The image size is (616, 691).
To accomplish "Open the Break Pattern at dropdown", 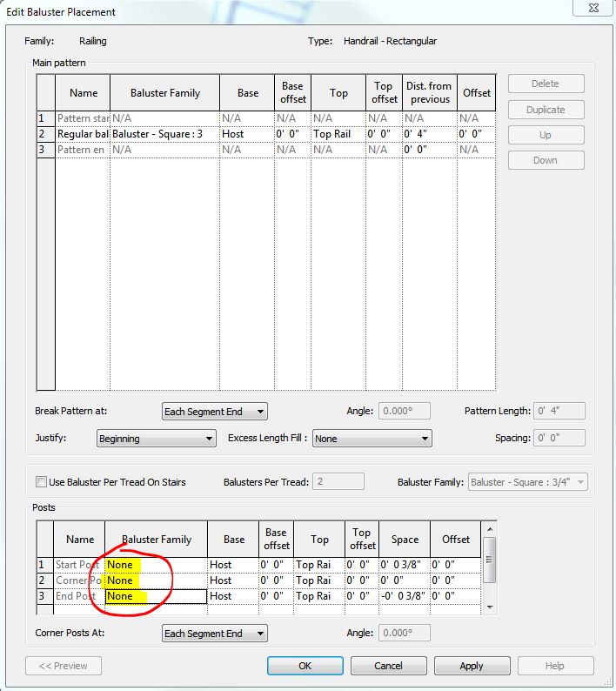I will [215, 411].
